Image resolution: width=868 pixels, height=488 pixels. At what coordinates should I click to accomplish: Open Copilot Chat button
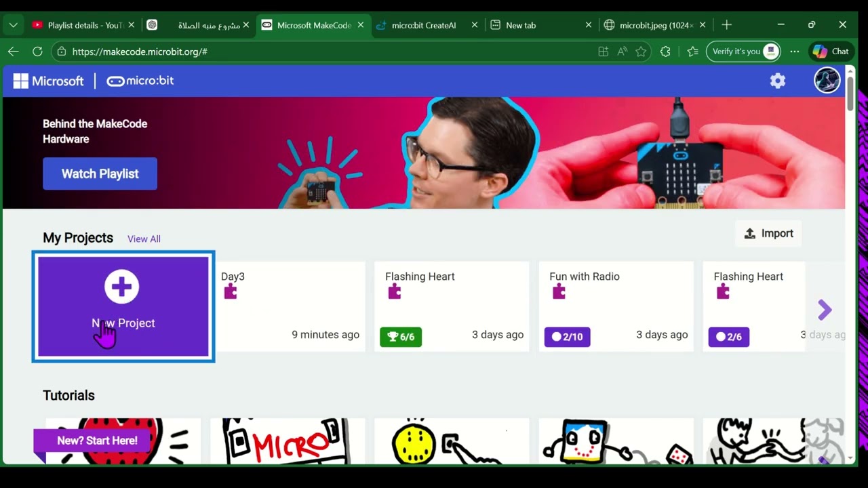click(x=831, y=52)
